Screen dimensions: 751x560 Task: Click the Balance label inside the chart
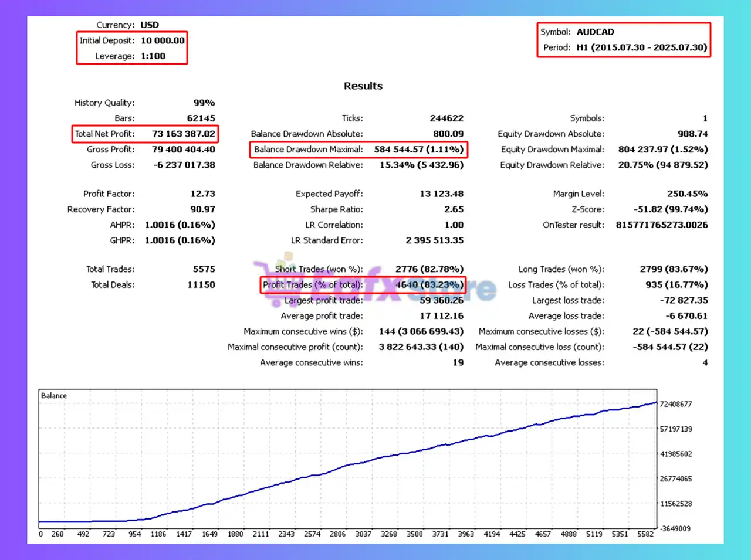53,395
